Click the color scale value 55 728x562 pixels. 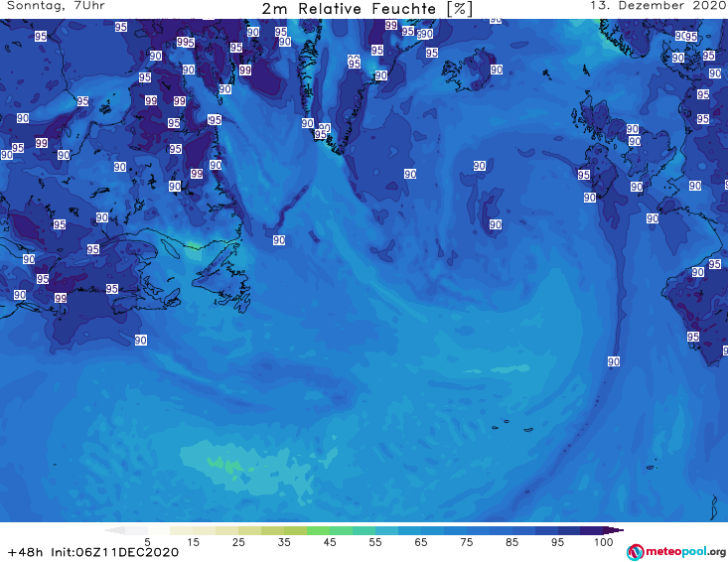tap(374, 542)
